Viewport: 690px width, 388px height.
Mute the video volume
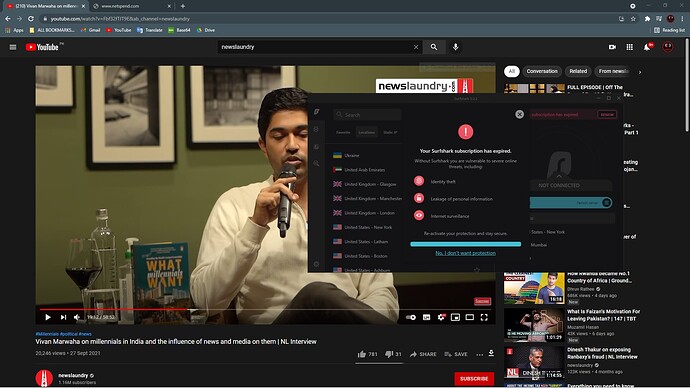tap(77, 317)
